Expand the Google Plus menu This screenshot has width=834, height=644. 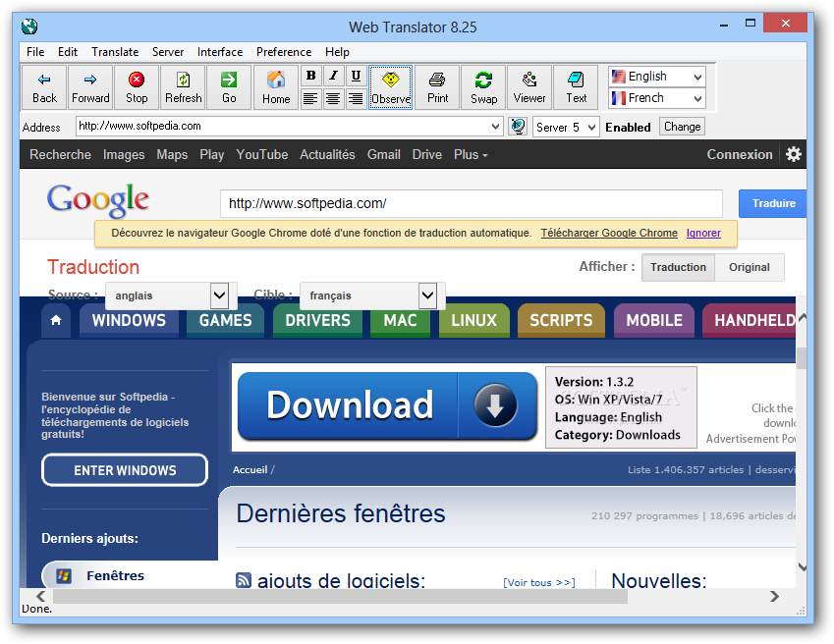pyautogui.click(x=471, y=155)
